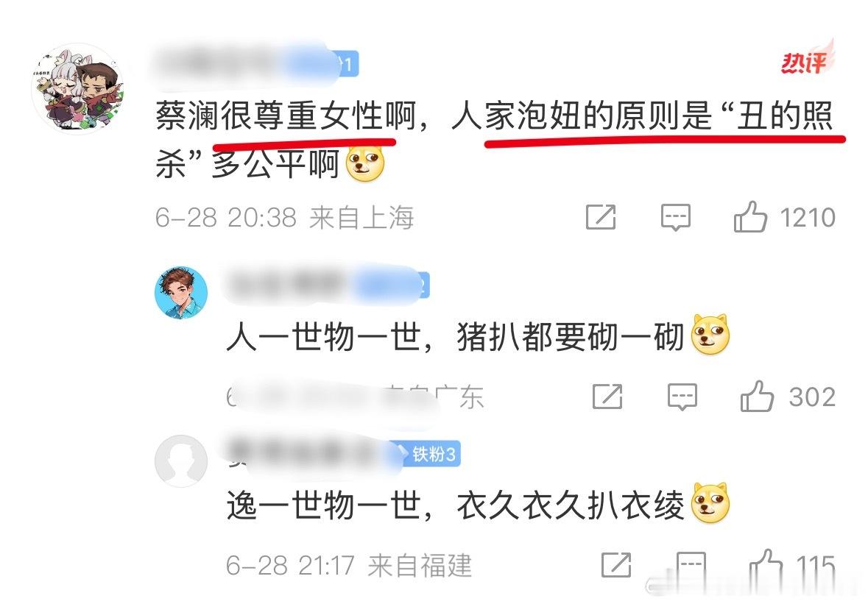Open the cartoon duo avatar profile
The width and height of the screenshot is (868, 604).
pyautogui.click(x=77, y=88)
